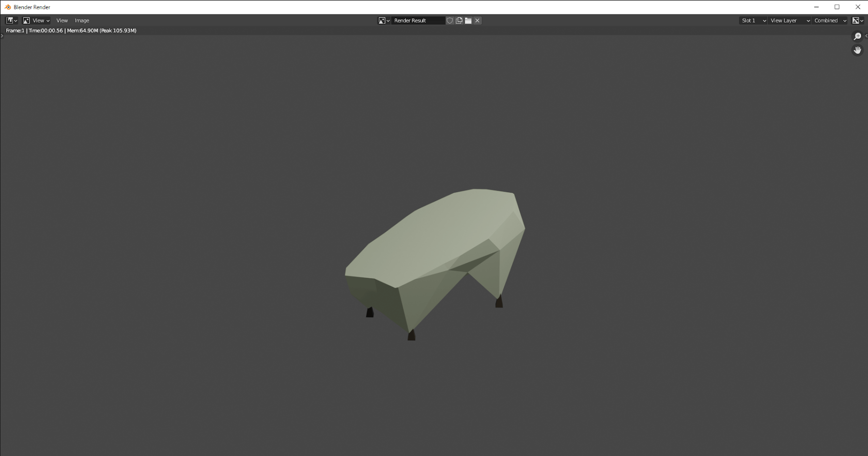Screen dimensions: 868x456
Task: Open the Image menu
Action: [x=82, y=20]
